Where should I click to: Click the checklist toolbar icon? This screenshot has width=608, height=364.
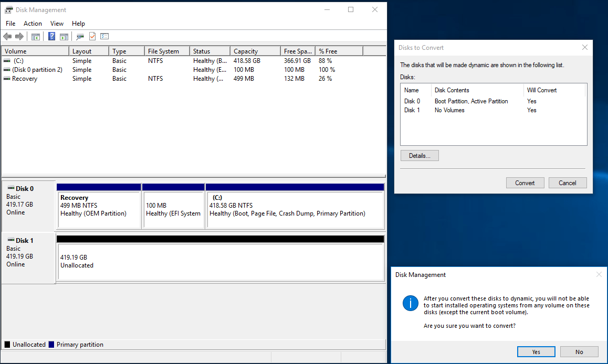click(x=104, y=36)
